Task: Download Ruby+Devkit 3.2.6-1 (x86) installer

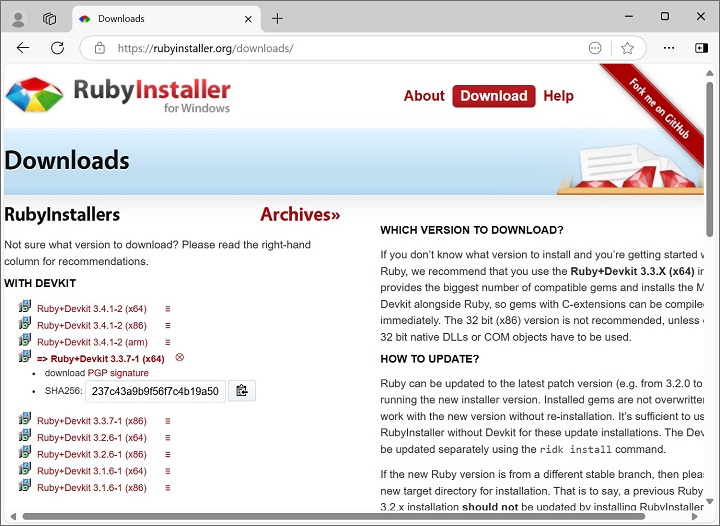Action: [92, 454]
